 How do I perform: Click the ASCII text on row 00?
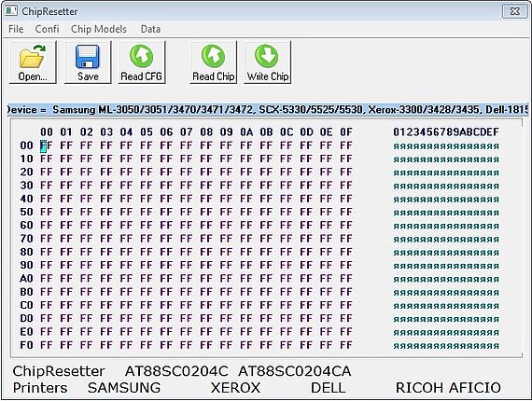click(x=446, y=146)
